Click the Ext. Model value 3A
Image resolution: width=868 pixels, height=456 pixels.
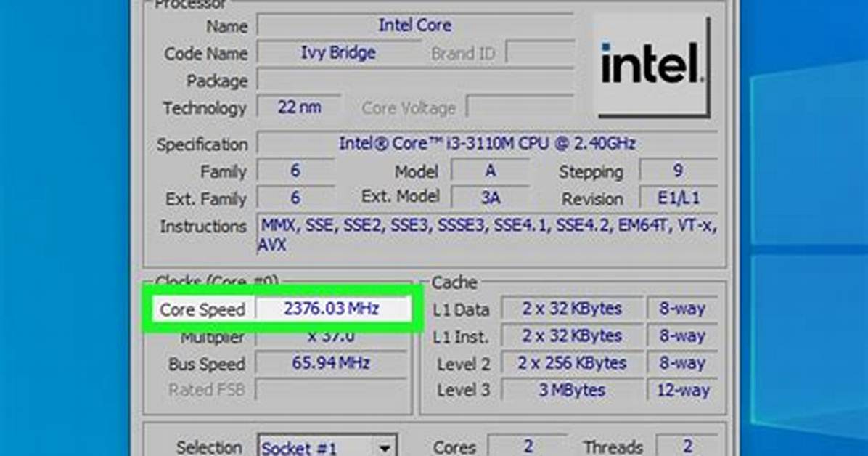point(490,198)
